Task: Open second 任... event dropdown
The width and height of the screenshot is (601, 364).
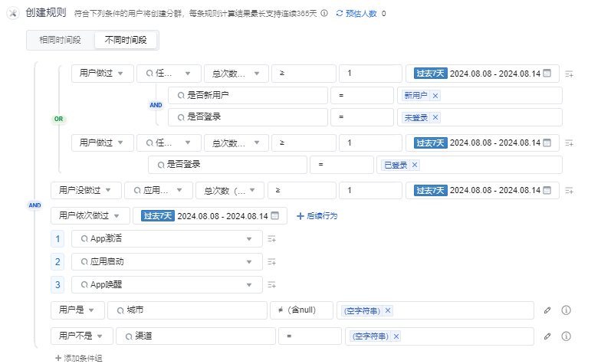Action: coord(169,143)
